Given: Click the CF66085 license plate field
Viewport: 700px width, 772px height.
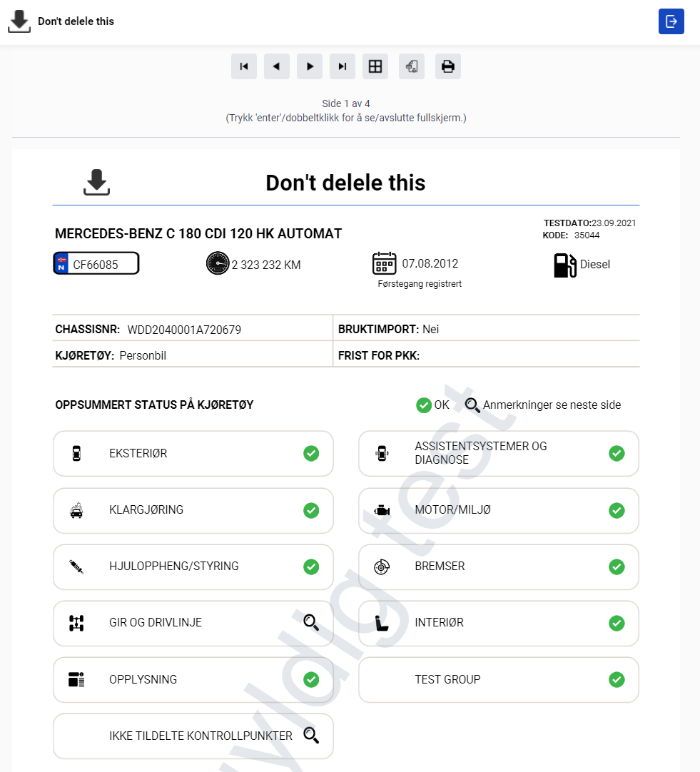Looking at the screenshot, I should click(x=96, y=263).
